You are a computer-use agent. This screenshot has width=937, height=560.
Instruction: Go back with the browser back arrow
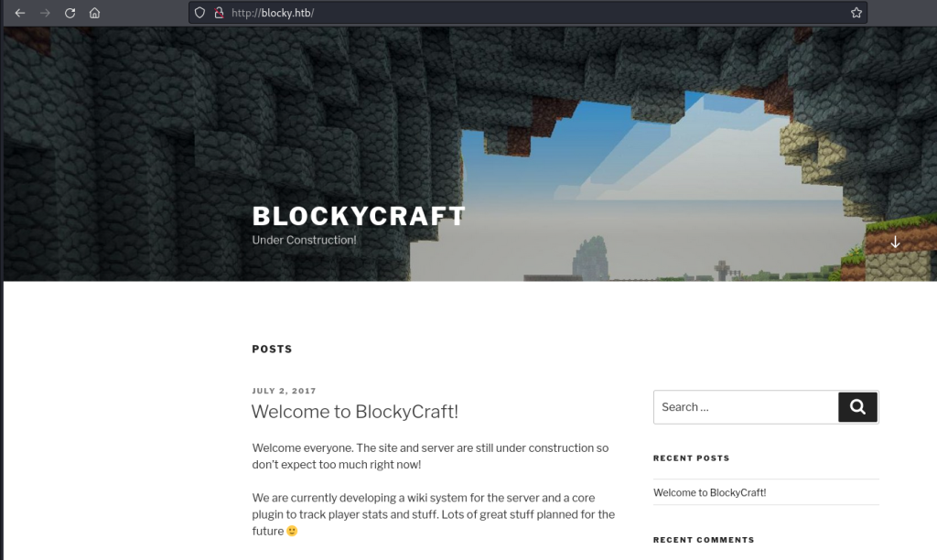click(x=20, y=13)
